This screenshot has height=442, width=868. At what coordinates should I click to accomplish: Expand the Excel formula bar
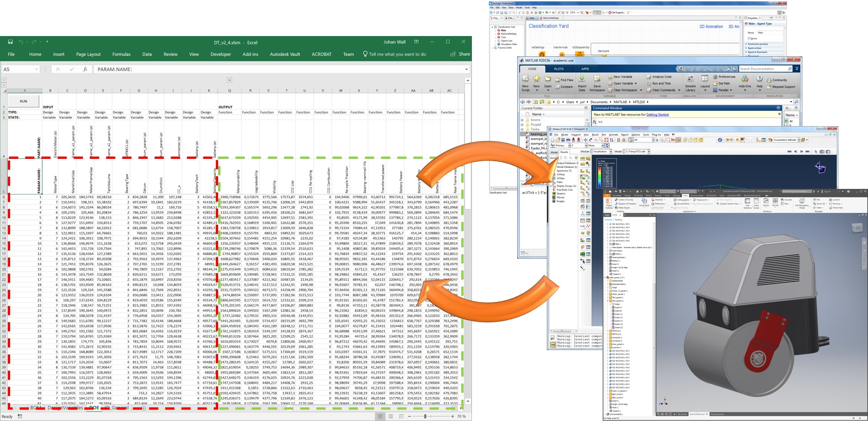(x=466, y=69)
